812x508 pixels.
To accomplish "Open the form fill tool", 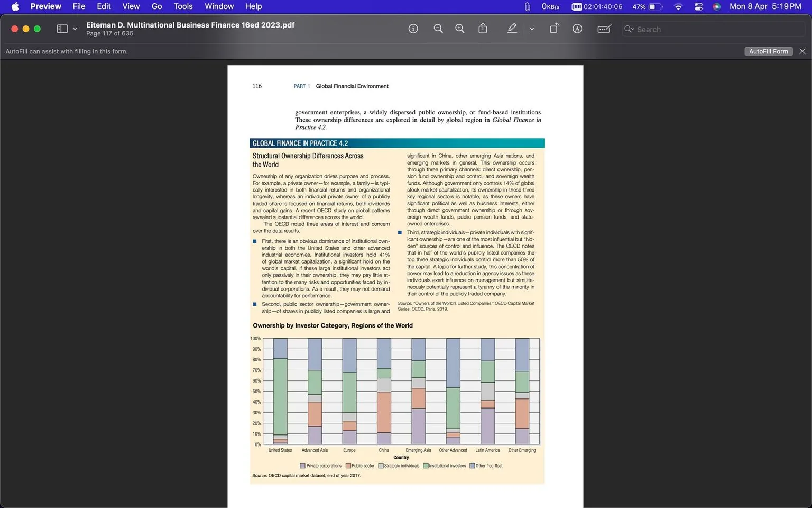I will (x=604, y=29).
